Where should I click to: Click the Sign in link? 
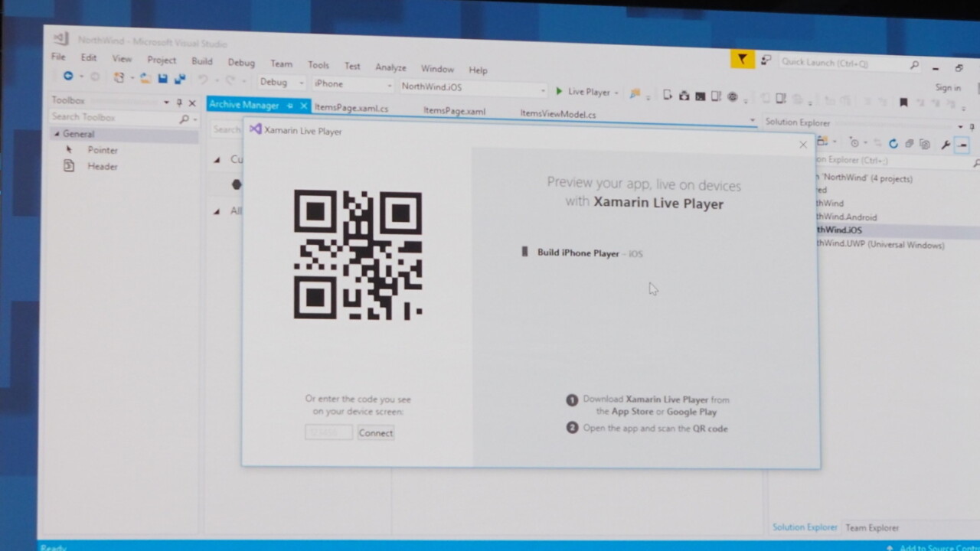(x=948, y=88)
